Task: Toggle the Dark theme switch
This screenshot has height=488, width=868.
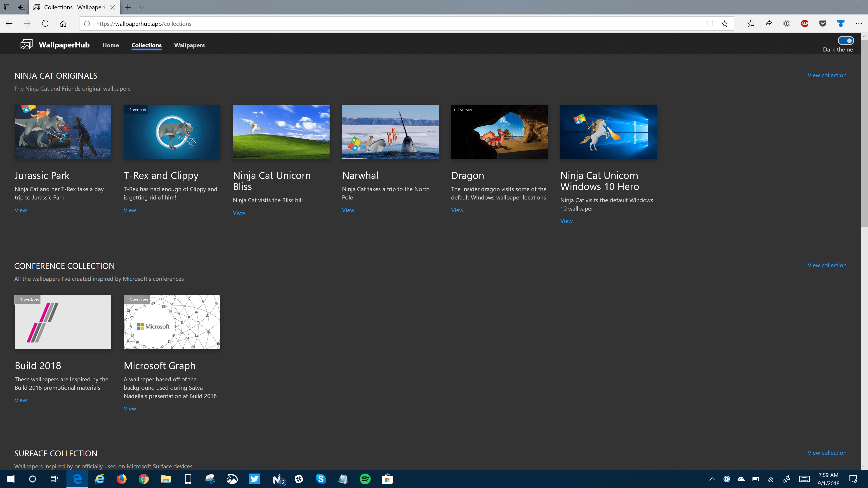Action: pos(845,41)
